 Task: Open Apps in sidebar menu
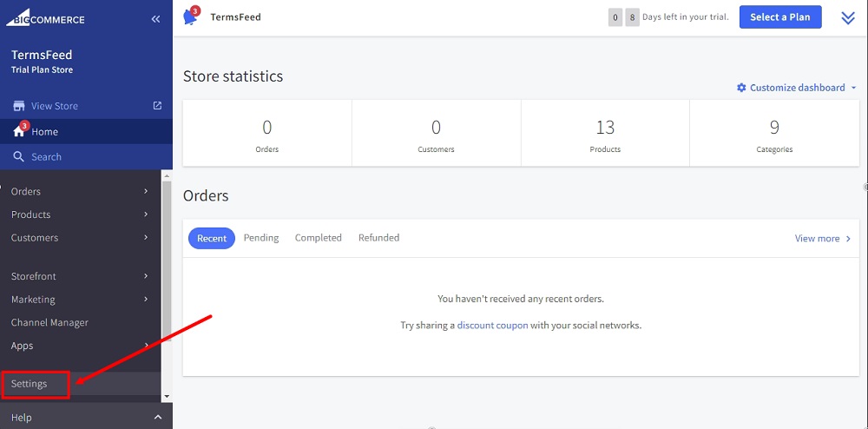coord(23,346)
